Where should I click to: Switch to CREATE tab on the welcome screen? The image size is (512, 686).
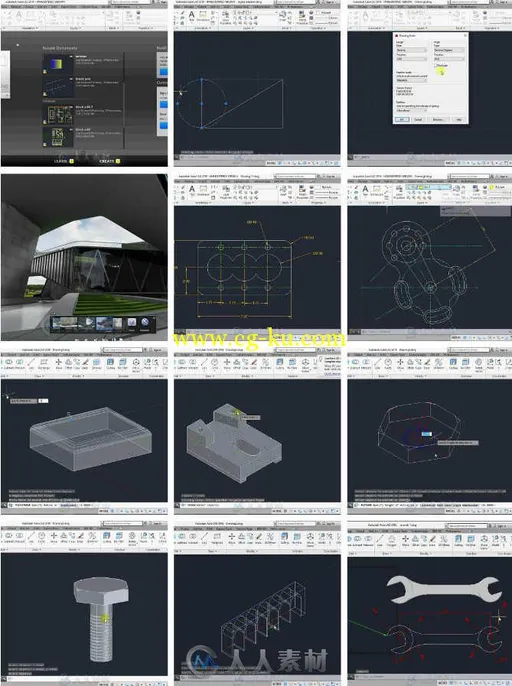click(110, 161)
